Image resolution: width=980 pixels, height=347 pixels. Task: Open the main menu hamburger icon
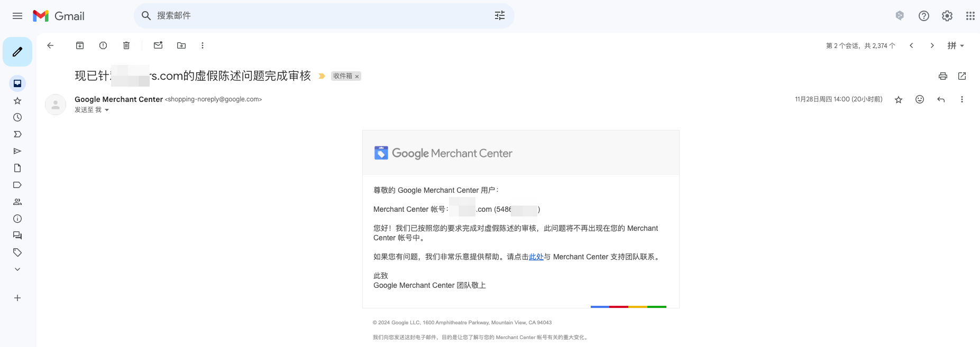17,16
